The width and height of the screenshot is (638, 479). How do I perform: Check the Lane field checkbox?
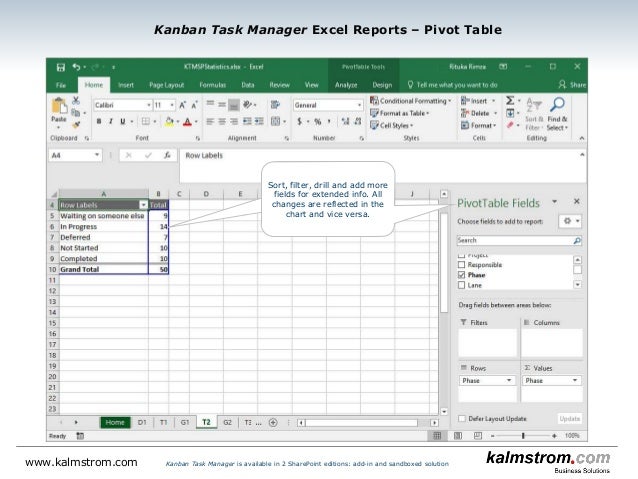tap(461, 285)
